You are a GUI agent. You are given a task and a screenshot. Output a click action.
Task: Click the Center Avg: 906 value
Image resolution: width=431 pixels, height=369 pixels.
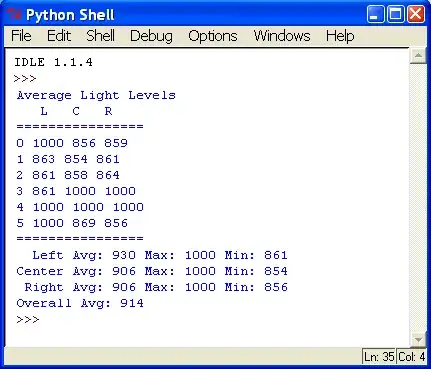pyautogui.click(x=124, y=271)
